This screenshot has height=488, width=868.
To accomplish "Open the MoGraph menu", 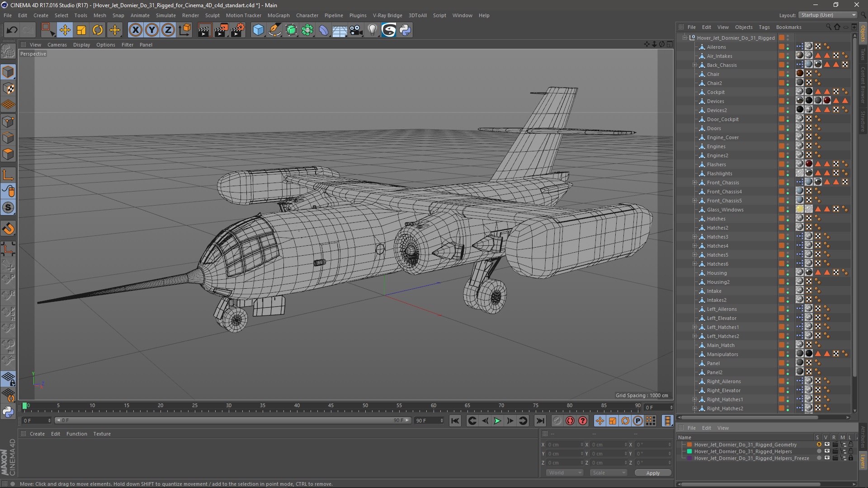I will (x=278, y=15).
